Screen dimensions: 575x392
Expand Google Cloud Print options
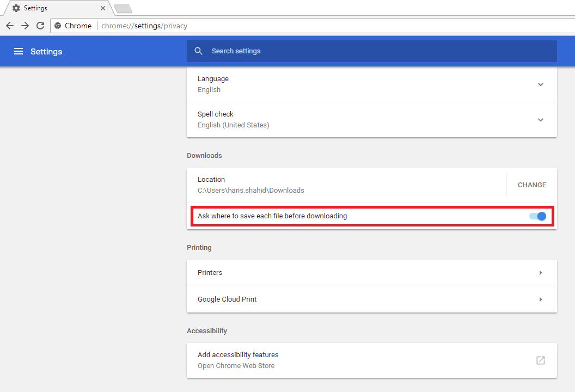click(541, 299)
